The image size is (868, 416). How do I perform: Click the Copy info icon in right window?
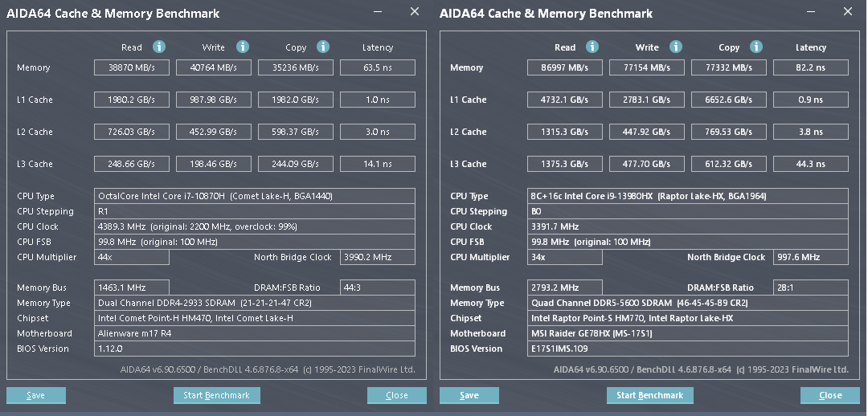click(756, 47)
